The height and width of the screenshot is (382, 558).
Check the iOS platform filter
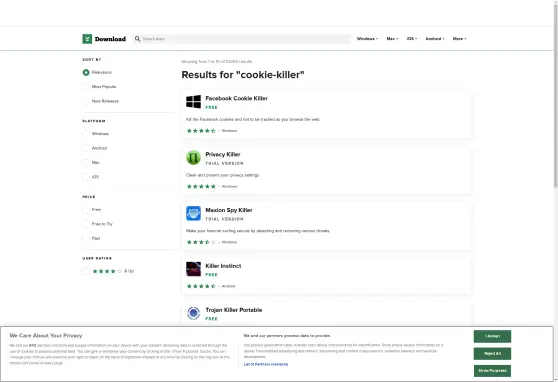point(86,177)
